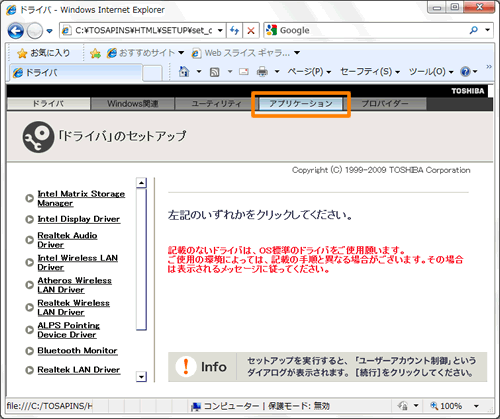
Task: Open おすすめサイト suggested sites
Action: click(x=145, y=53)
